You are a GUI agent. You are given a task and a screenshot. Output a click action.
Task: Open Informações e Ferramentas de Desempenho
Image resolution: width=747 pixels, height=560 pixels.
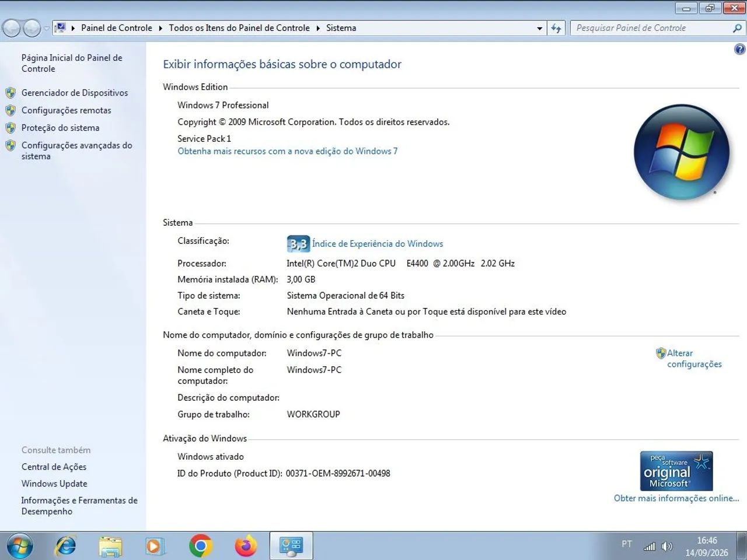pyautogui.click(x=79, y=506)
